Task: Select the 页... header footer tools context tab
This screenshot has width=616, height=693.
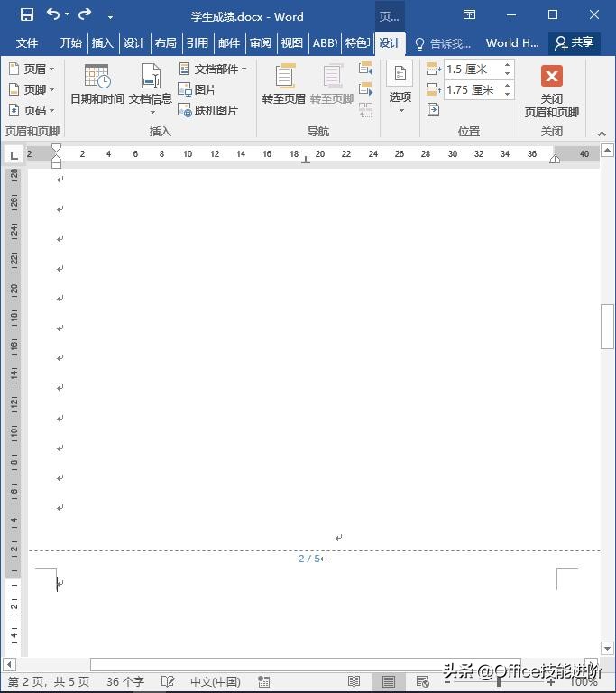Action: (390, 17)
